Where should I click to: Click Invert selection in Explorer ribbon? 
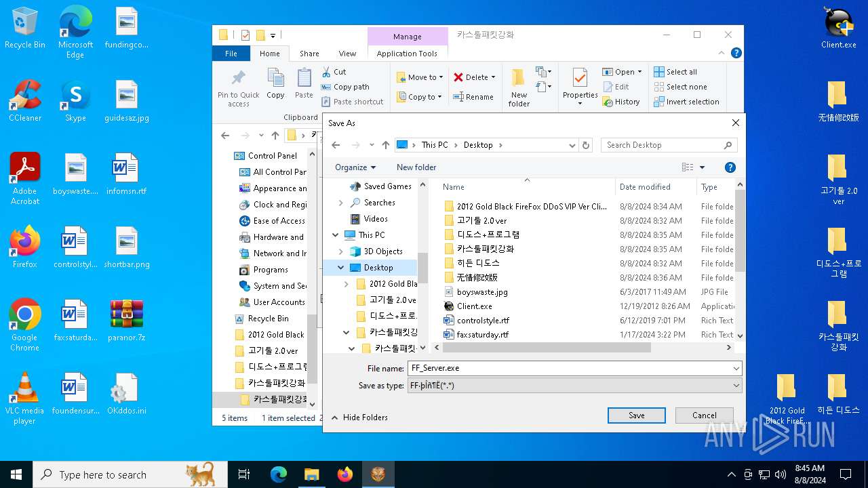coord(686,102)
